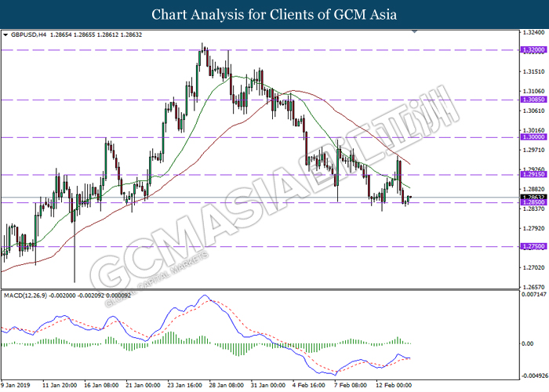
Task: Click the 31 Jan 00:00 time label
Action: 268,386
